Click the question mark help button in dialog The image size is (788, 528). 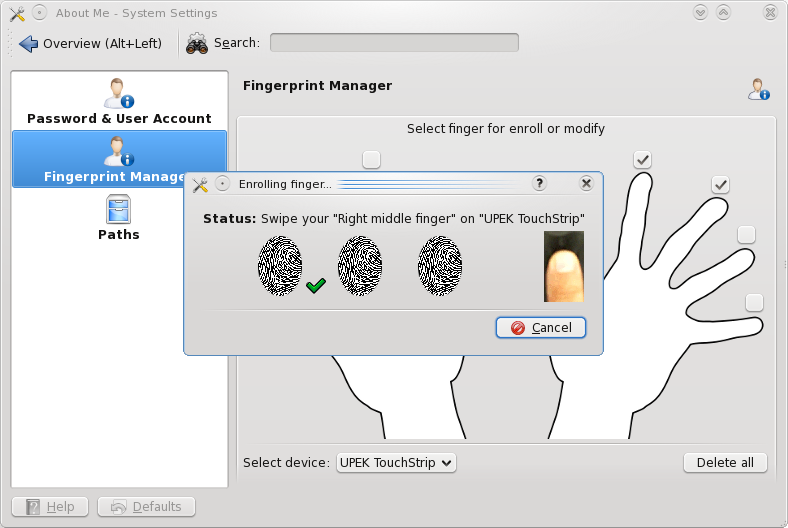tap(539, 183)
